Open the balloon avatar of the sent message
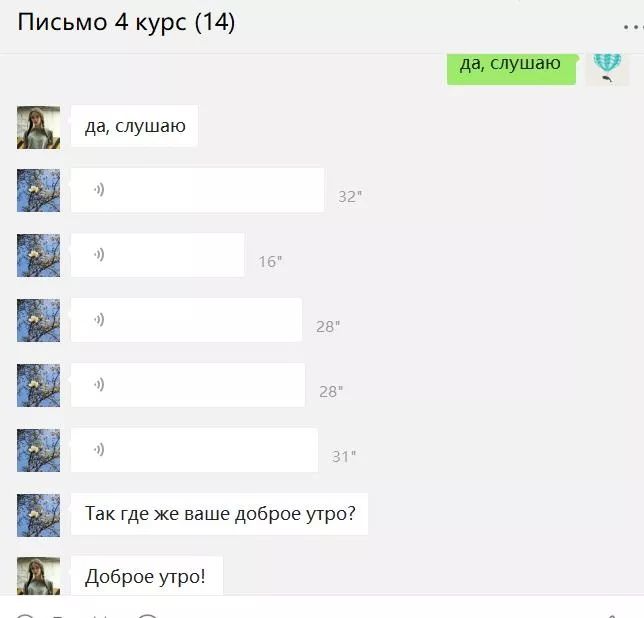Viewport: 644px width, 618px height. 607,69
